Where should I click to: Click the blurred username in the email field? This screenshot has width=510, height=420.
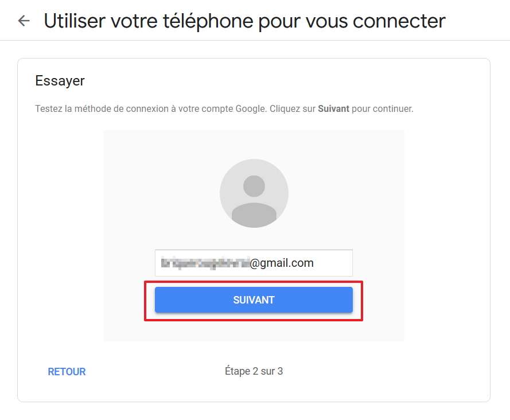coord(204,263)
